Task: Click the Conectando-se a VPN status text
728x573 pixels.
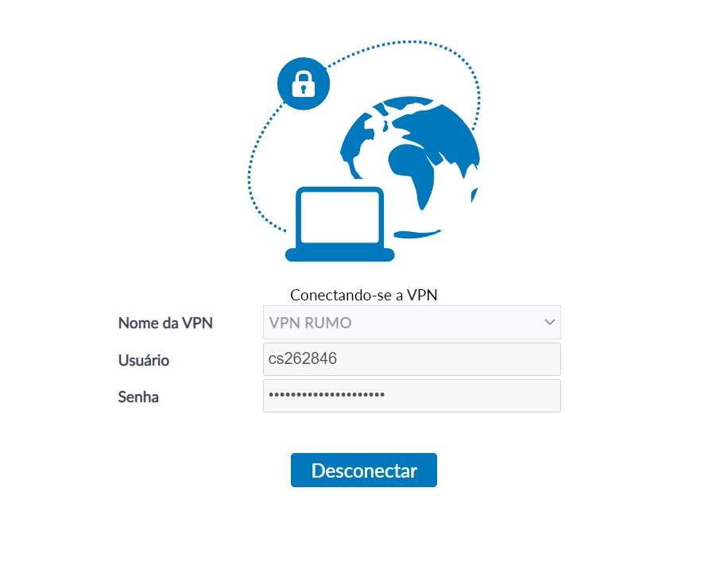Action: (x=363, y=295)
